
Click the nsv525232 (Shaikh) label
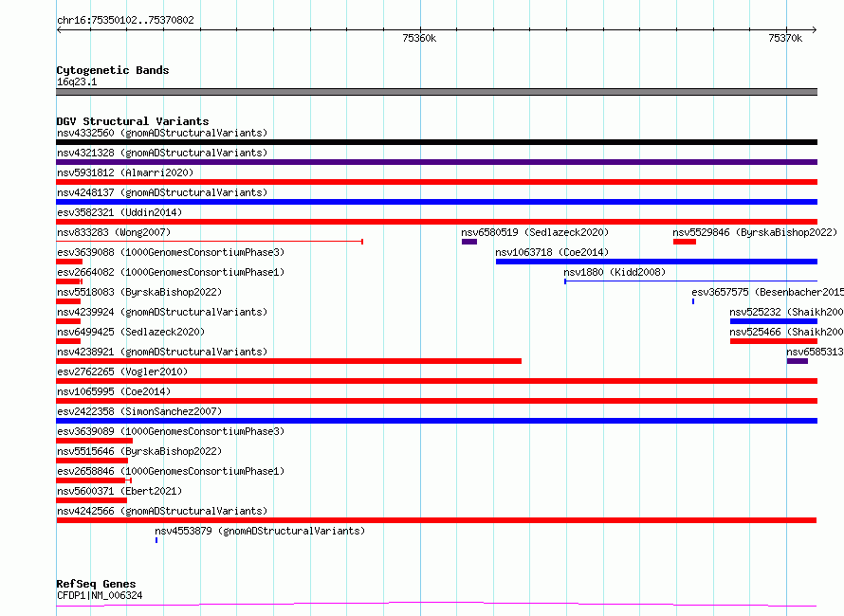tap(786, 312)
